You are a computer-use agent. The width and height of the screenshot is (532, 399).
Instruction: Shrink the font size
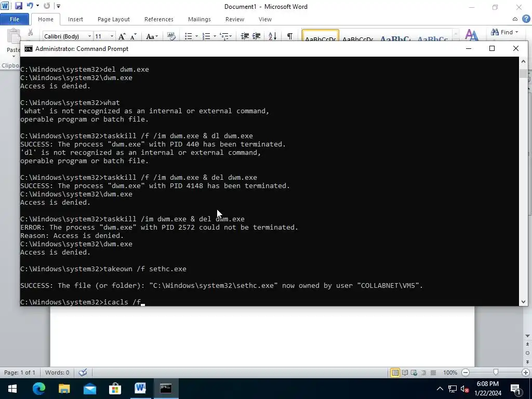click(x=134, y=36)
